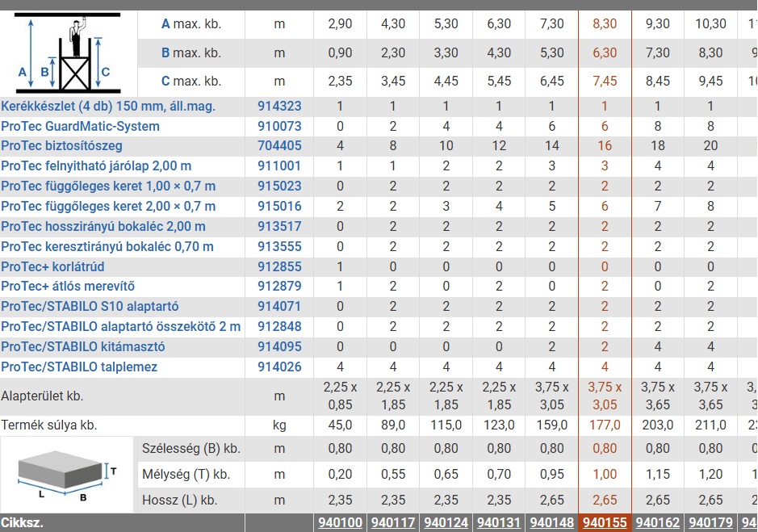Viewport: 758px width, 532px height.
Task: Click the weight value 159,0
Action: pyautogui.click(x=552, y=425)
